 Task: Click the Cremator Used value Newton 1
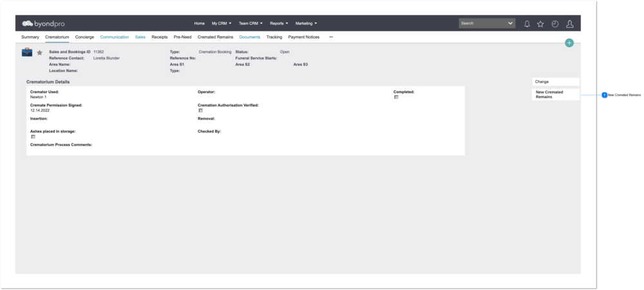(x=38, y=97)
